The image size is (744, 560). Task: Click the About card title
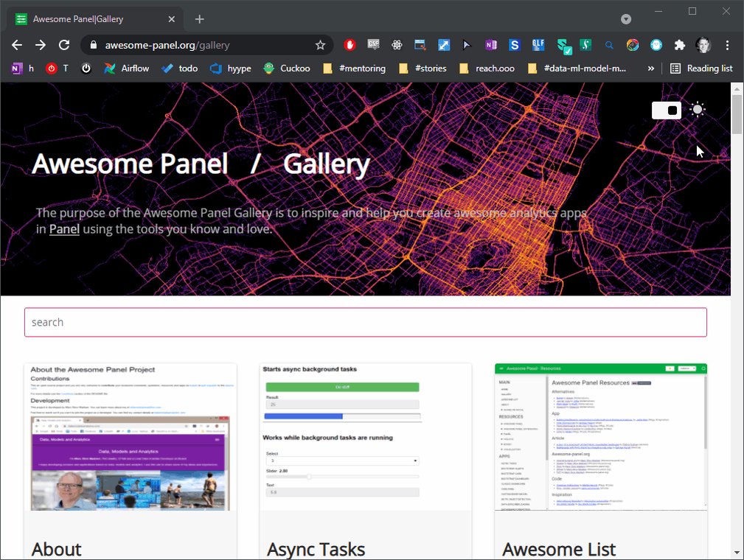click(57, 549)
